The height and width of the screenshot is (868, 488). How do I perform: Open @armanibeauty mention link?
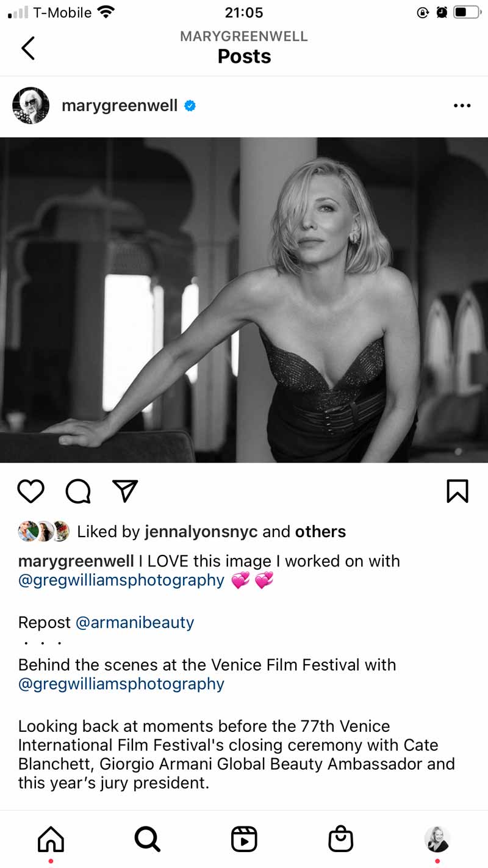point(135,623)
